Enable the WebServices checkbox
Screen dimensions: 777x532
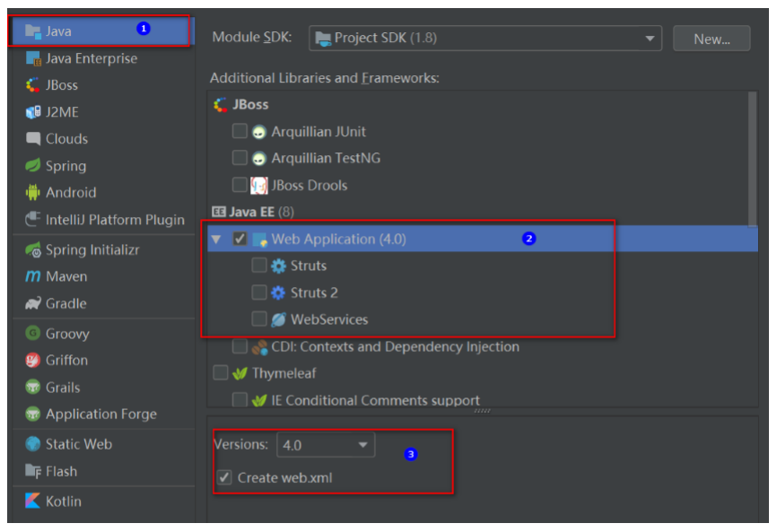click(259, 319)
